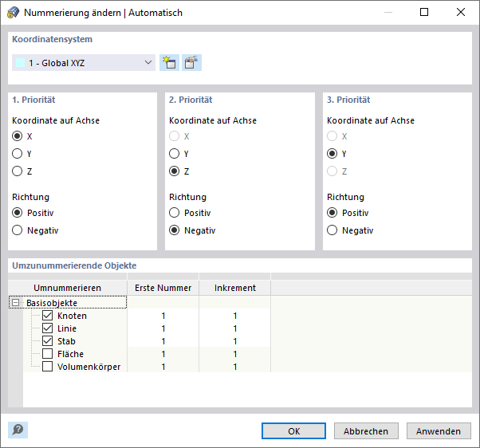This screenshot has width=480, height=448.
Task: Open the help icon at bottom left
Action: (18, 430)
